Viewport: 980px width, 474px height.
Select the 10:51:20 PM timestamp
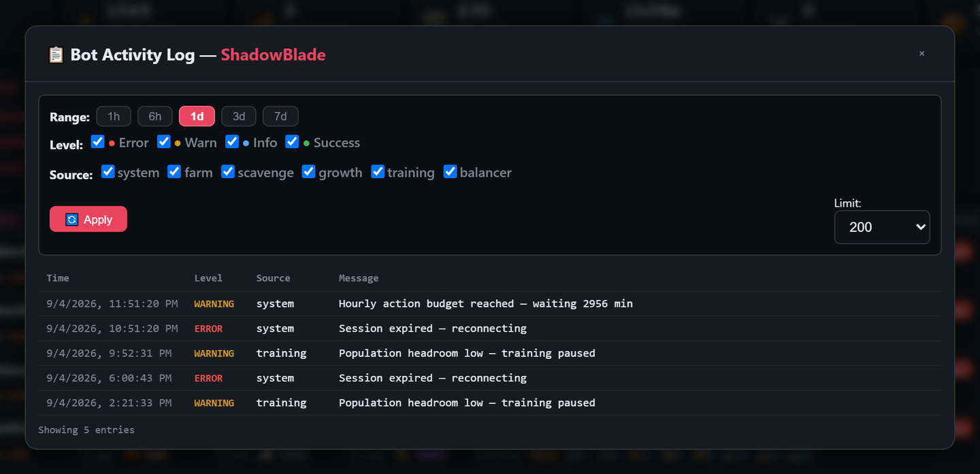(x=112, y=328)
